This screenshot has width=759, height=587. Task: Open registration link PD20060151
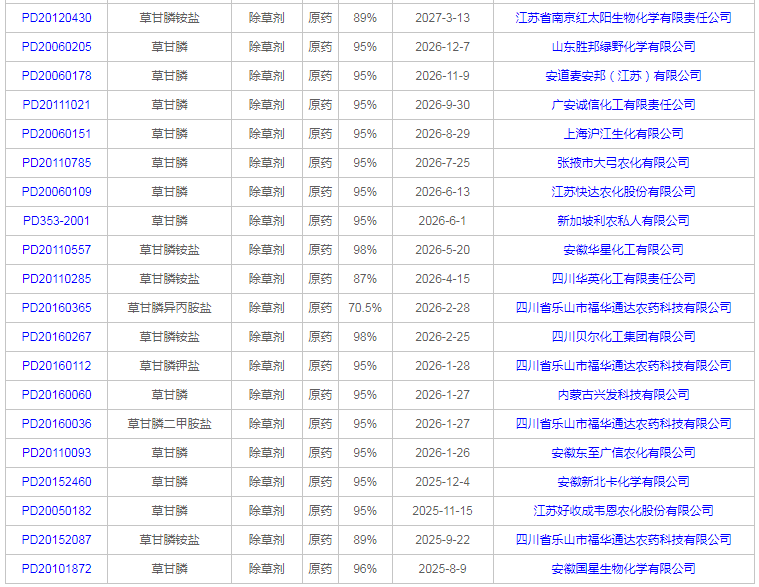[x=57, y=134]
